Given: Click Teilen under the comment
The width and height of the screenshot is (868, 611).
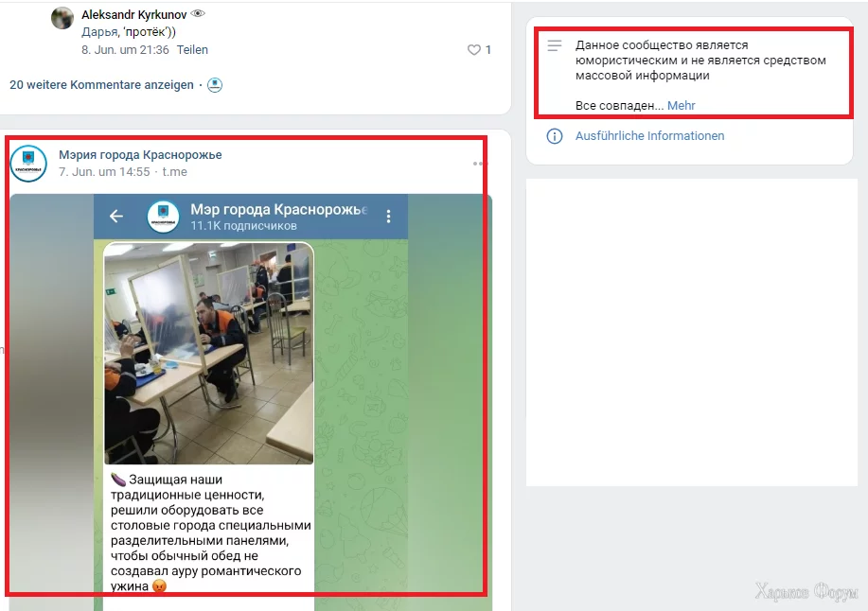Looking at the screenshot, I should pos(192,50).
